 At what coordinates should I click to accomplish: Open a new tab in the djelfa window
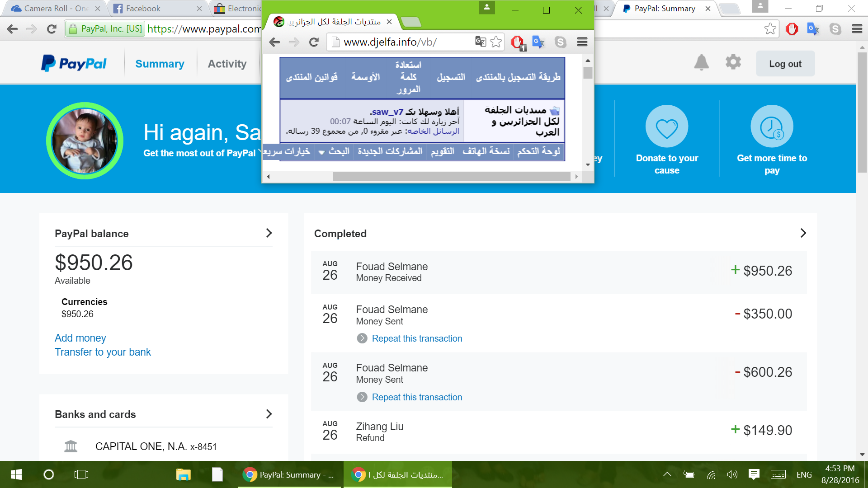tap(410, 22)
